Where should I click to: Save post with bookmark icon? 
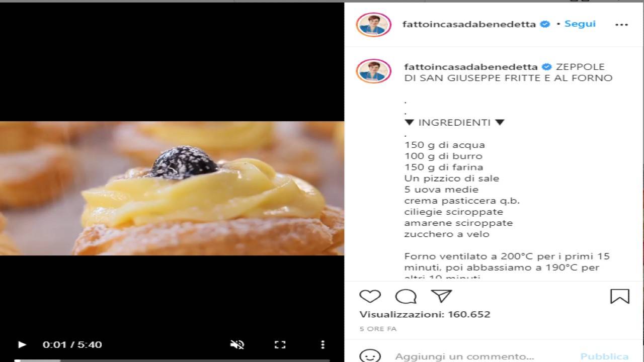click(619, 296)
